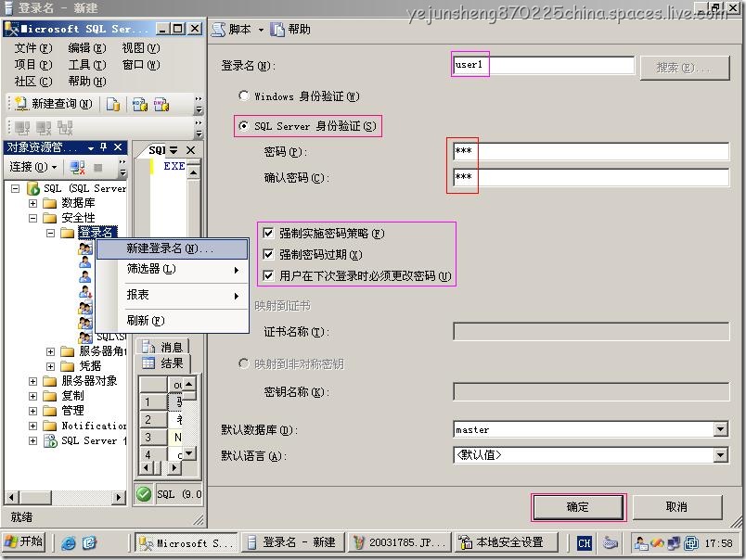Viewport: 746px width, 560px height.
Task: Click the 登录名 input field containing user1
Action: (544, 65)
